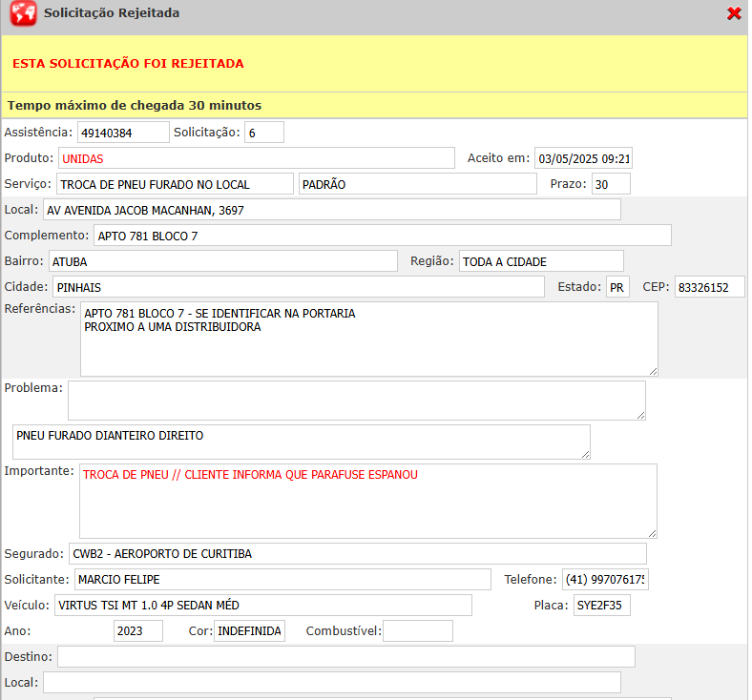Click the Assistência number field
This screenshot has width=752, height=700.
(123, 133)
